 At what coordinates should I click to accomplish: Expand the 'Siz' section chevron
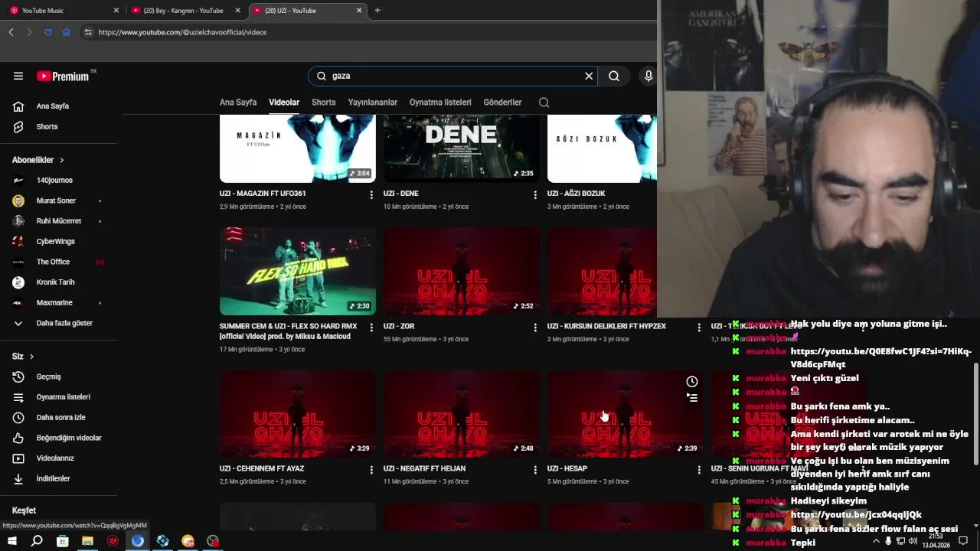pyautogui.click(x=31, y=357)
